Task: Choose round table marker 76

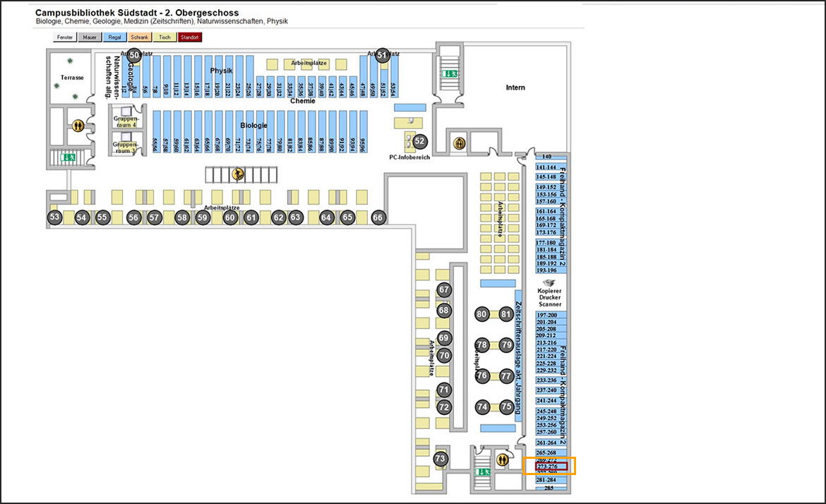Action: click(x=482, y=376)
